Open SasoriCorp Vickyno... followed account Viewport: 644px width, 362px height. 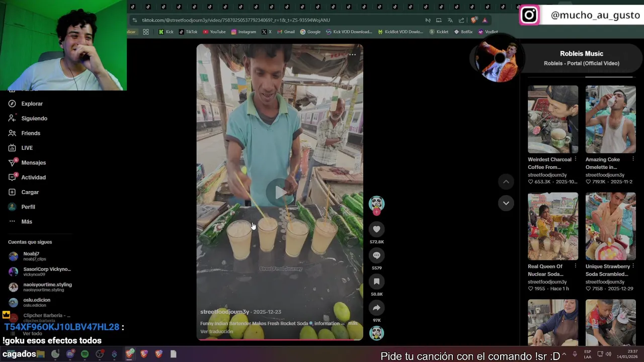click(40, 271)
